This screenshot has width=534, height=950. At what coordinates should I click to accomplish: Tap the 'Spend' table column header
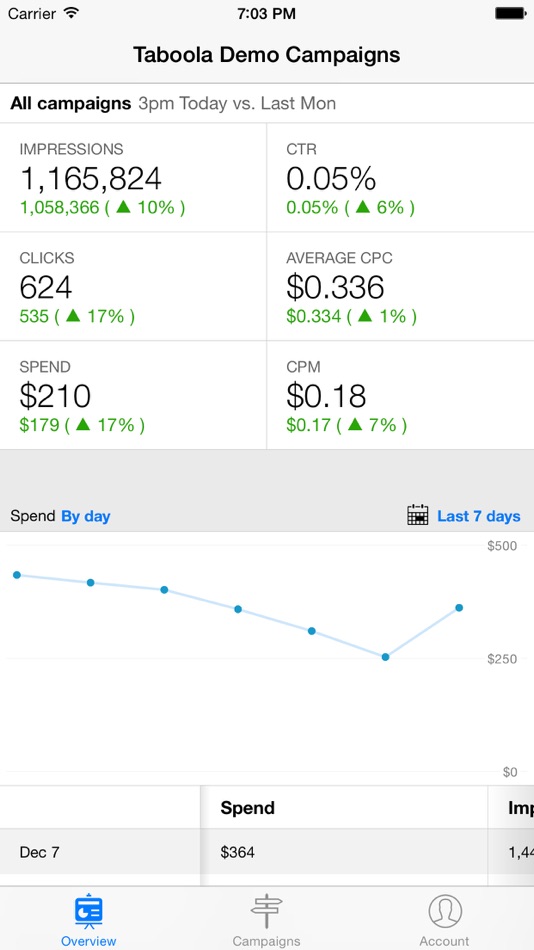coord(247,808)
